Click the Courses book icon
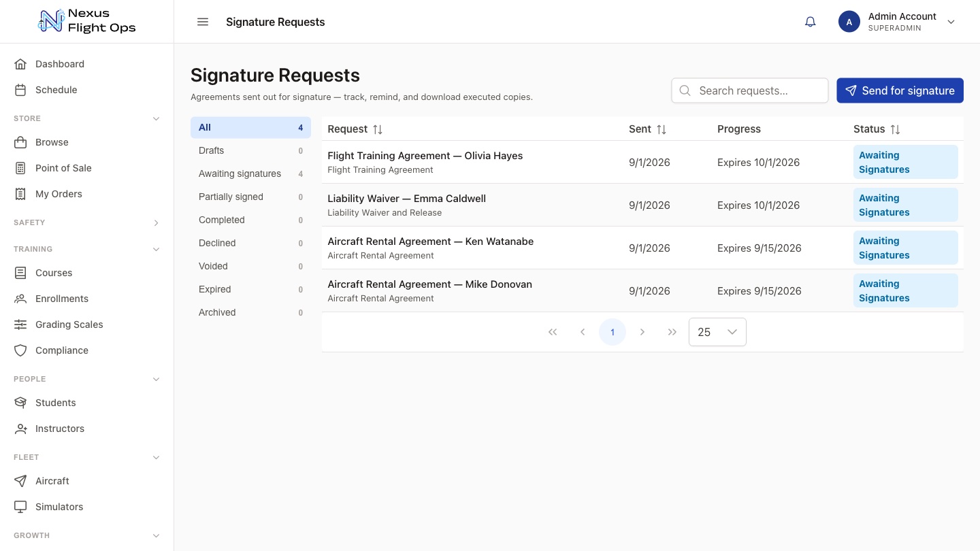The width and height of the screenshot is (980, 551). pos(20,273)
